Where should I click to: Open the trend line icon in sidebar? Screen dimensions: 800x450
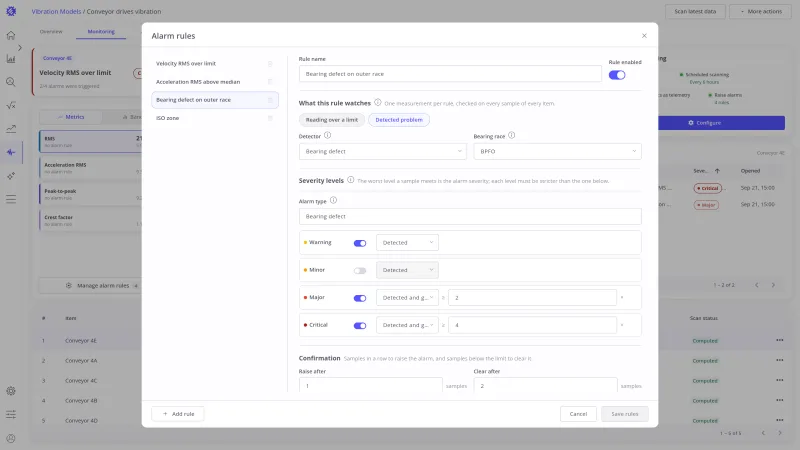click(x=11, y=129)
